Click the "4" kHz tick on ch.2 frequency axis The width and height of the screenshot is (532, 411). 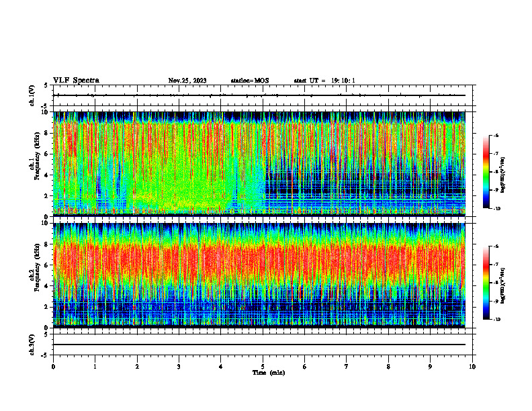tap(47, 286)
